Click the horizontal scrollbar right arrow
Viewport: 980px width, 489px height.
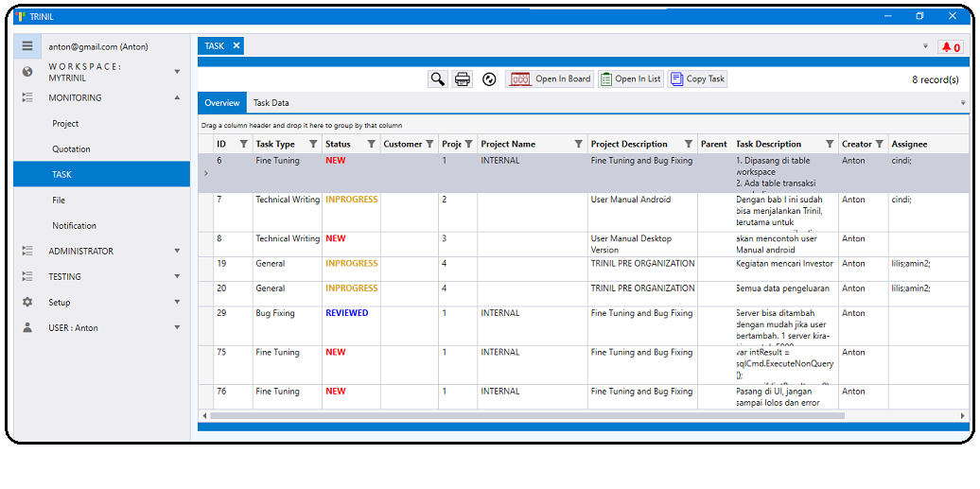963,415
